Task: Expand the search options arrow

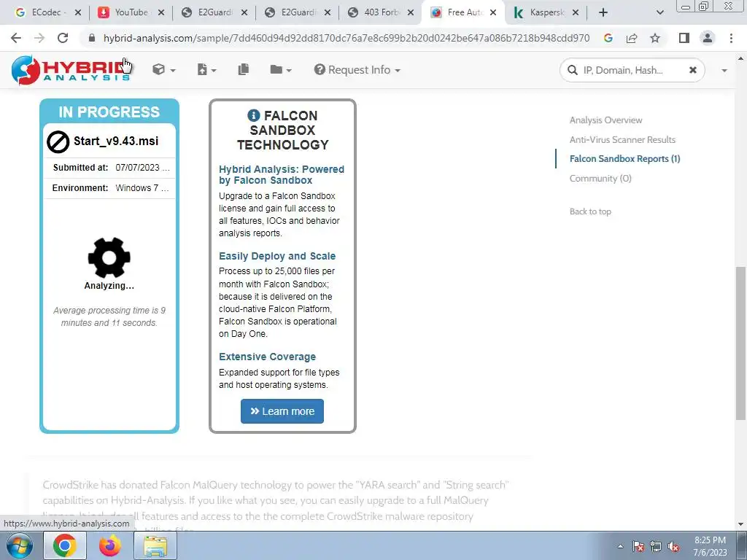Action: click(724, 71)
